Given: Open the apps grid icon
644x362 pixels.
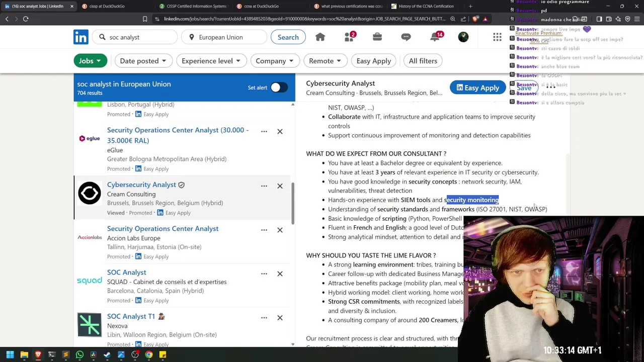Looking at the screenshot, I should (497, 37).
